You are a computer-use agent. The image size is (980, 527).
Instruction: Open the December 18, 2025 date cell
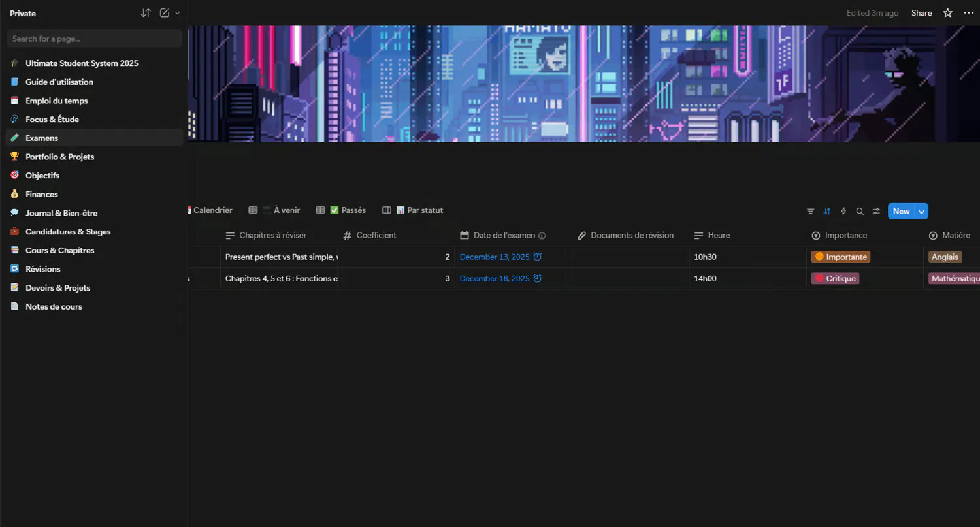pos(514,278)
